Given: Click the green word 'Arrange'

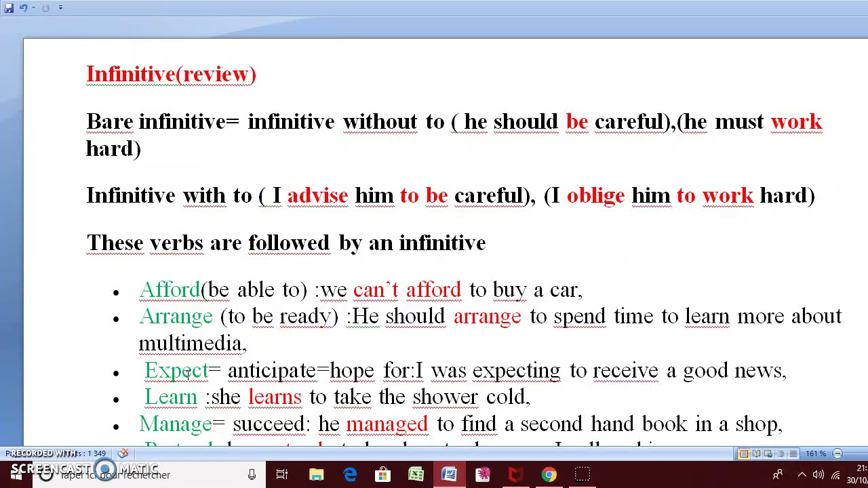Looking at the screenshot, I should pos(176,317).
